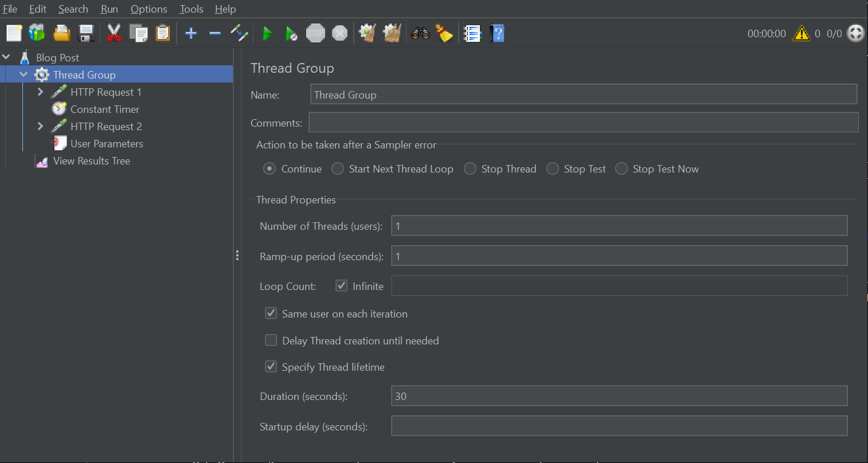Image resolution: width=868 pixels, height=463 pixels.
Task: Click the Open file folder icon
Action: pos(62,33)
